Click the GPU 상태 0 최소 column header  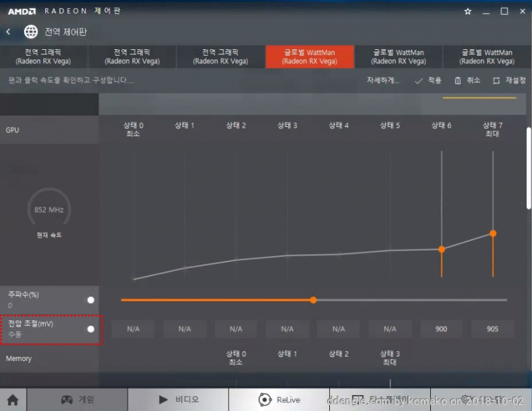coord(133,129)
